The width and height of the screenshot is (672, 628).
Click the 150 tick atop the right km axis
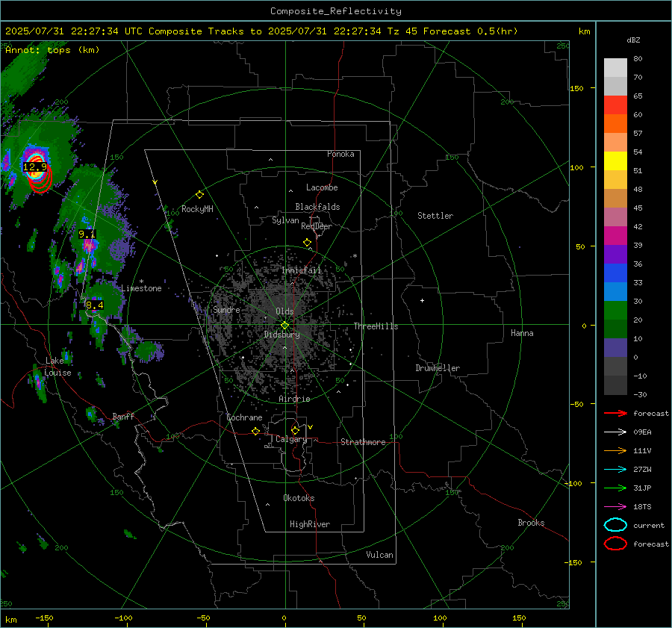(x=577, y=88)
